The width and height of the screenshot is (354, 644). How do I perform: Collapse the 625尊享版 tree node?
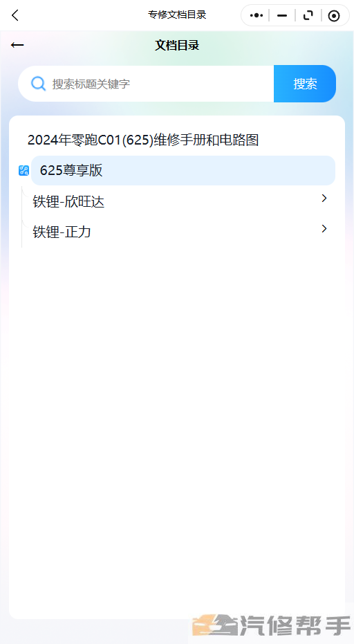(183, 170)
